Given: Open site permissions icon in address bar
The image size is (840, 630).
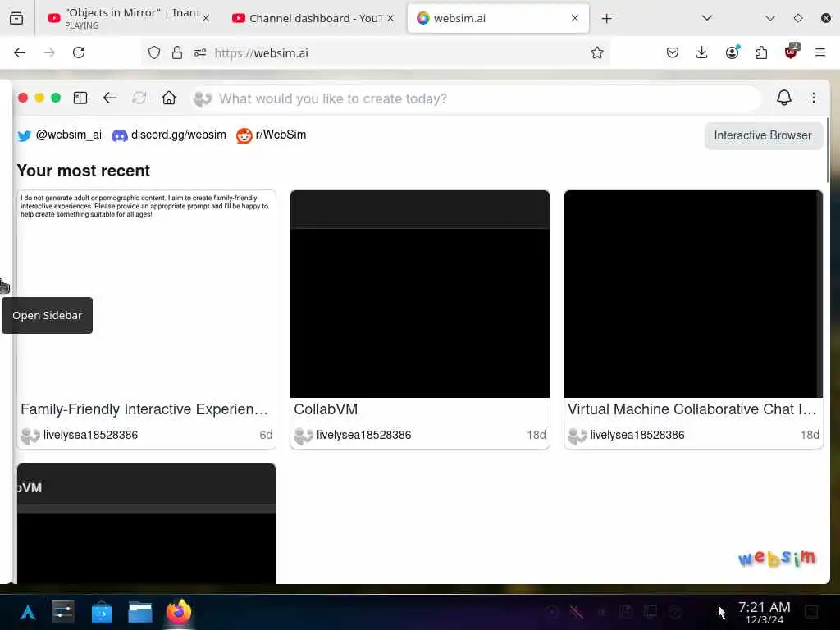Looking at the screenshot, I should (200, 52).
